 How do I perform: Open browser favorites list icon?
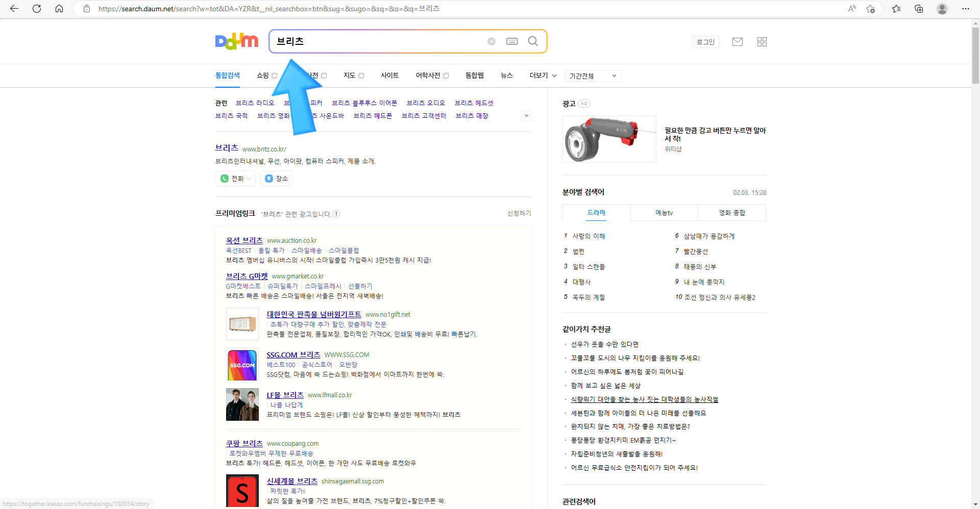pyautogui.click(x=896, y=9)
